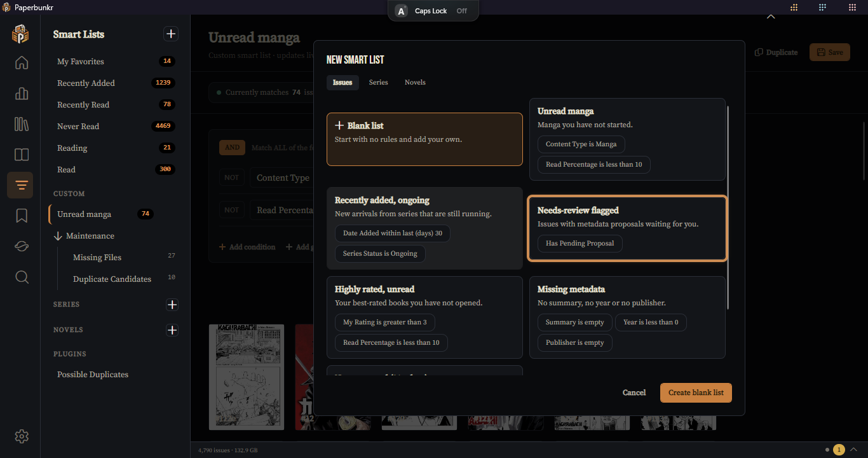
Task: Choose the Blank list template
Action: (x=424, y=139)
